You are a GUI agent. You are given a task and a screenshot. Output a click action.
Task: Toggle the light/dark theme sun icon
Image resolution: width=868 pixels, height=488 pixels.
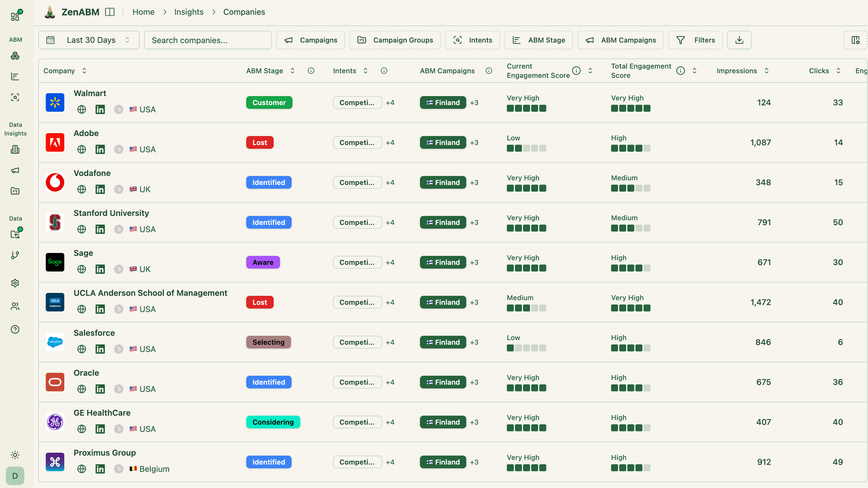click(x=15, y=455)
